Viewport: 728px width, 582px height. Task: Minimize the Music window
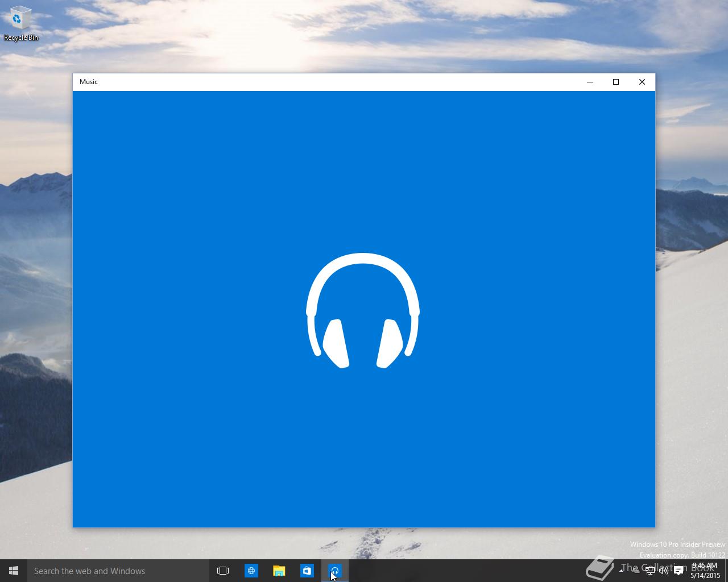click(590, 82)
